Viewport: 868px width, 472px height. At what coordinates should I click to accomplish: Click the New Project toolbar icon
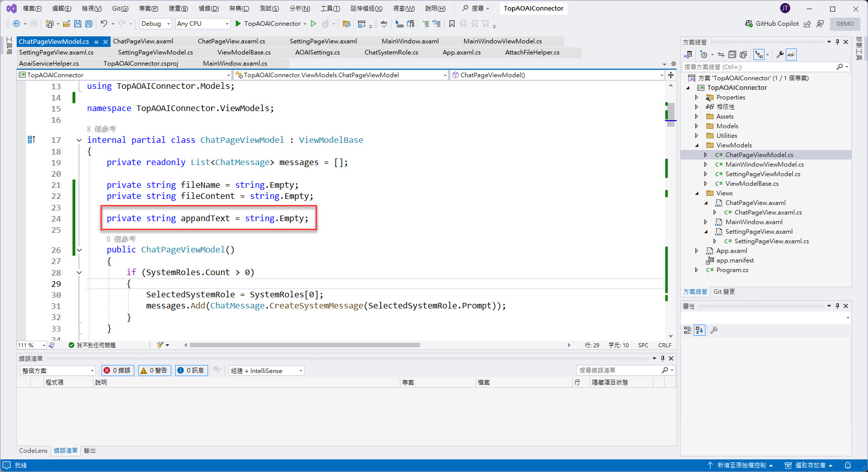click(49, 24)
